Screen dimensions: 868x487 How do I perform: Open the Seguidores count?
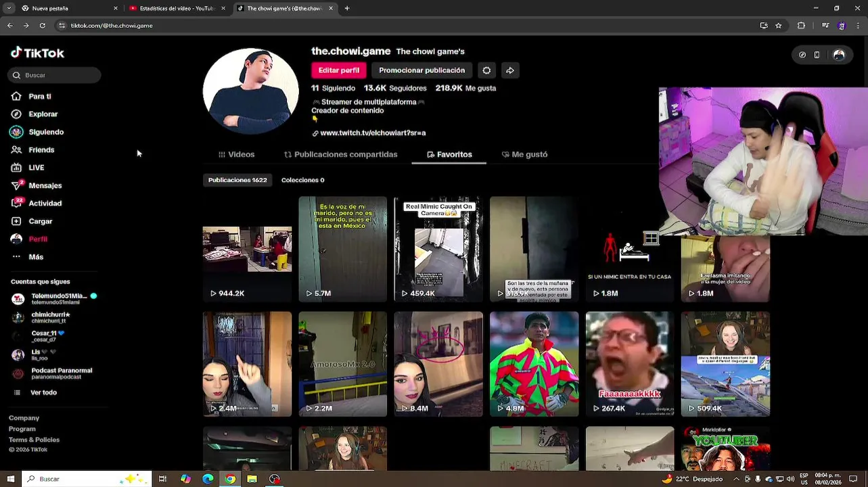click(x=395, y=88)
